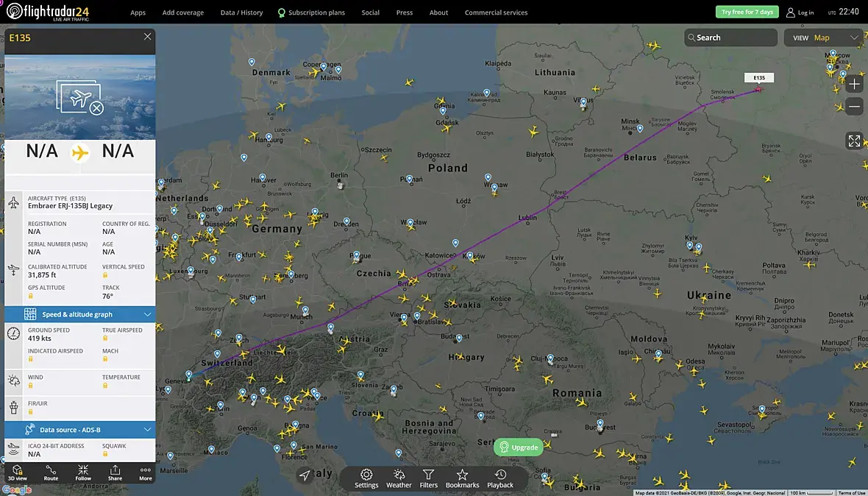This screenshot has height=496, width=868.
Task: Click the locked Squawk padlock
Action: 105,455
